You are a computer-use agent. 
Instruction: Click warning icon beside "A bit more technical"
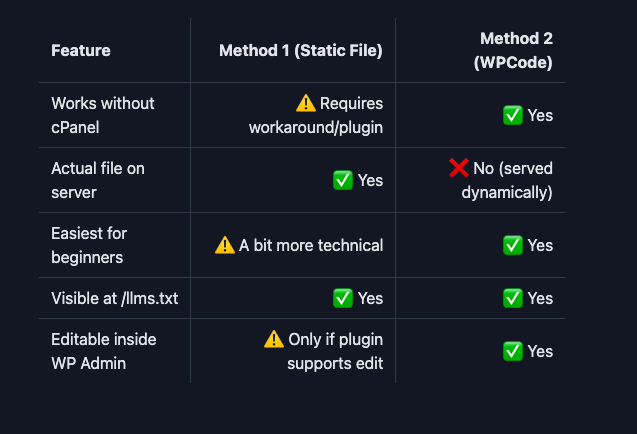point(225,245)
